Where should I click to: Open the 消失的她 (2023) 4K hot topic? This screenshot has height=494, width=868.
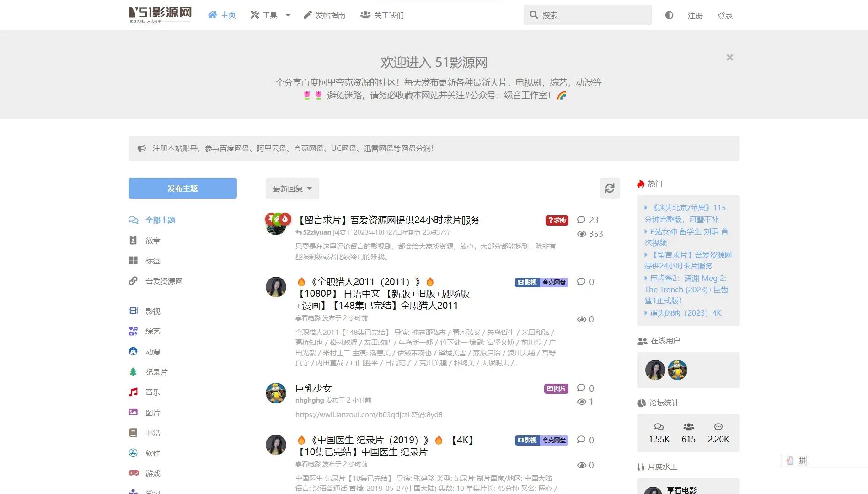click(684, 313)
